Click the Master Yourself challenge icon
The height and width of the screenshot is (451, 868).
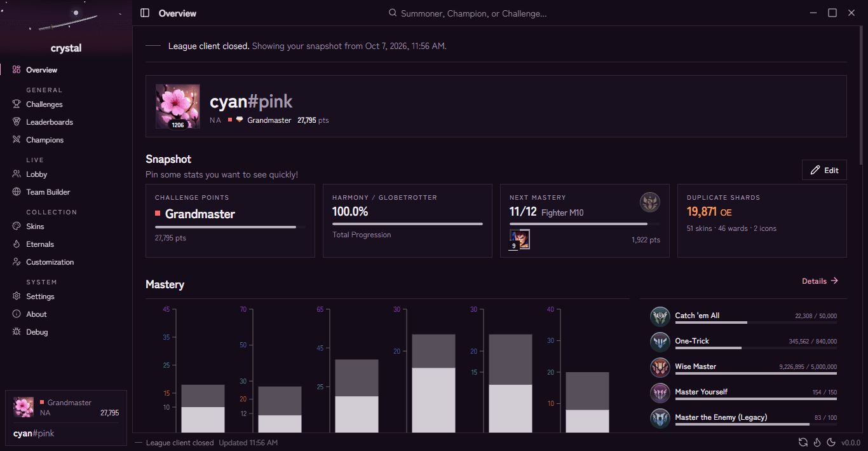[660, 393]
